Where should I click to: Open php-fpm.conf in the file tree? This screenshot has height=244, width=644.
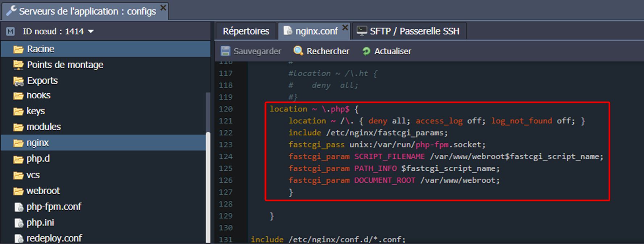pyautogui.click(x=54, y=207)
